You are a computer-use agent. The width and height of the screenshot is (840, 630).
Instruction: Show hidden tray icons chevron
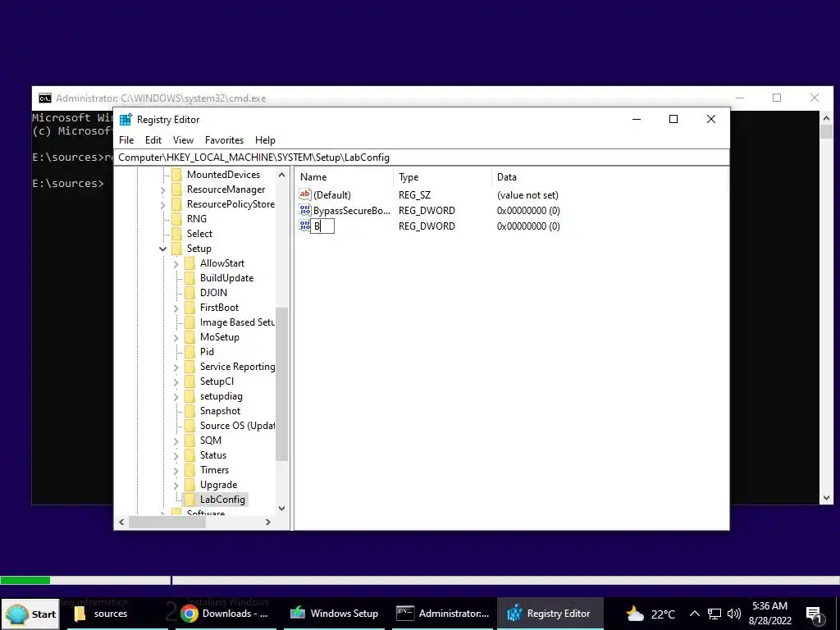694,614
